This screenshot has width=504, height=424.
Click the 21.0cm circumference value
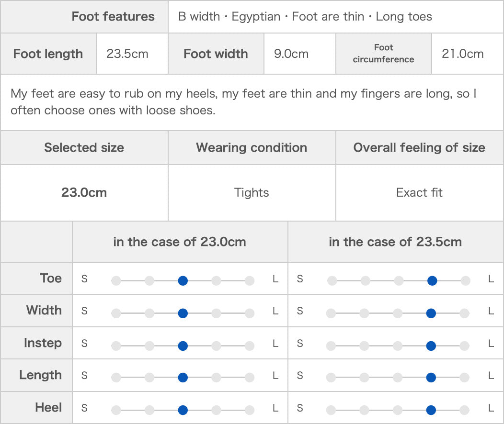click(463, 54)
